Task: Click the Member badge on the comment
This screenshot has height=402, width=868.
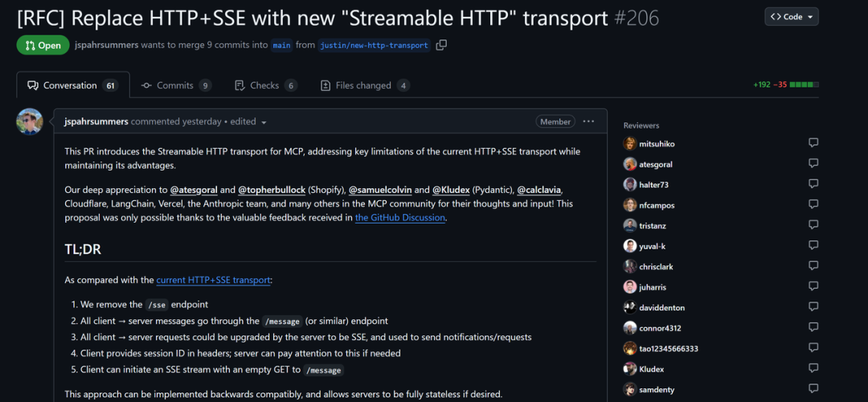Action: [x=555, y=122]
